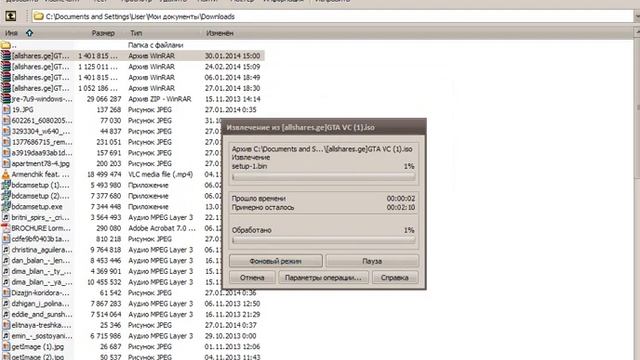Click the "Папка с файлами" type cell
Viewport: 640px width, 360px height.
(156, 45)
